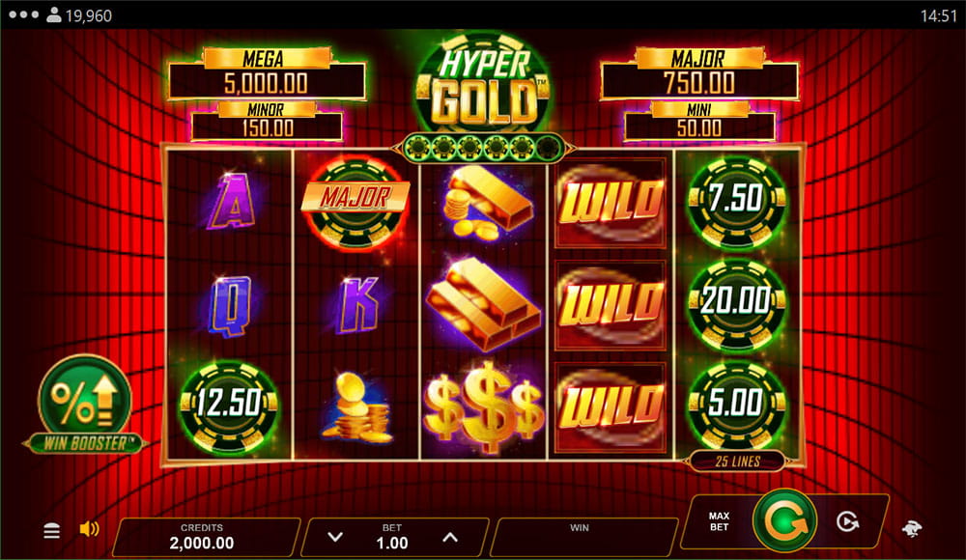
Task: Click the three dots overflow menu
Action: [23, 14]
